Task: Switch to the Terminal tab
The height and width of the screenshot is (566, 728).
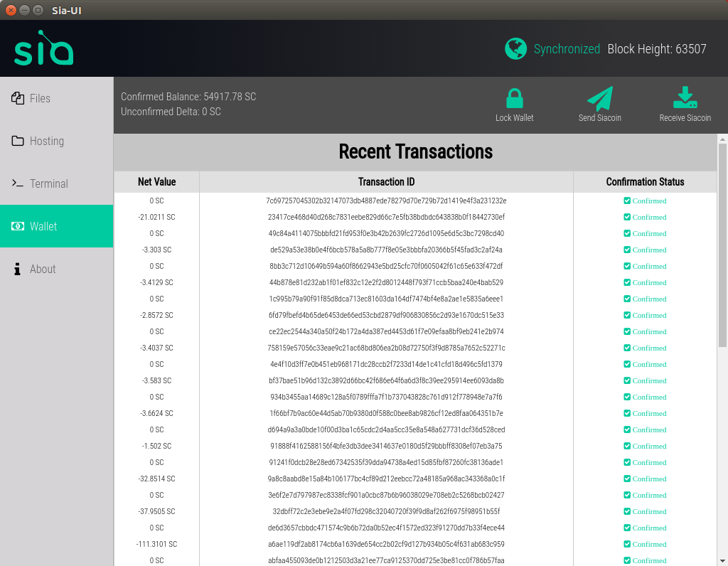Action: pyautogui.click(x=57, y=183)
